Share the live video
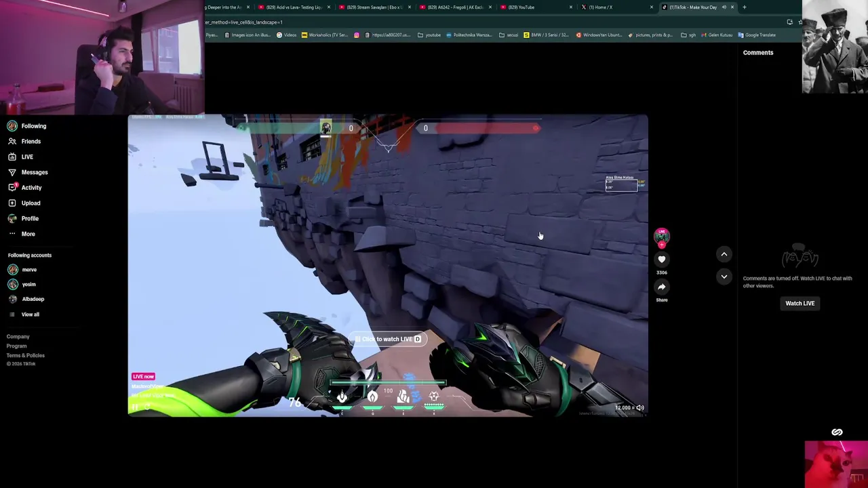 pos(662,287)
